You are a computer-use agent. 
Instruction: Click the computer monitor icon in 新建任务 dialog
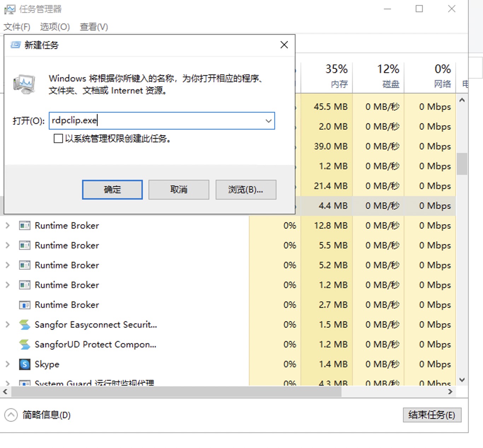pyautogui.click(x=24, y=84)
